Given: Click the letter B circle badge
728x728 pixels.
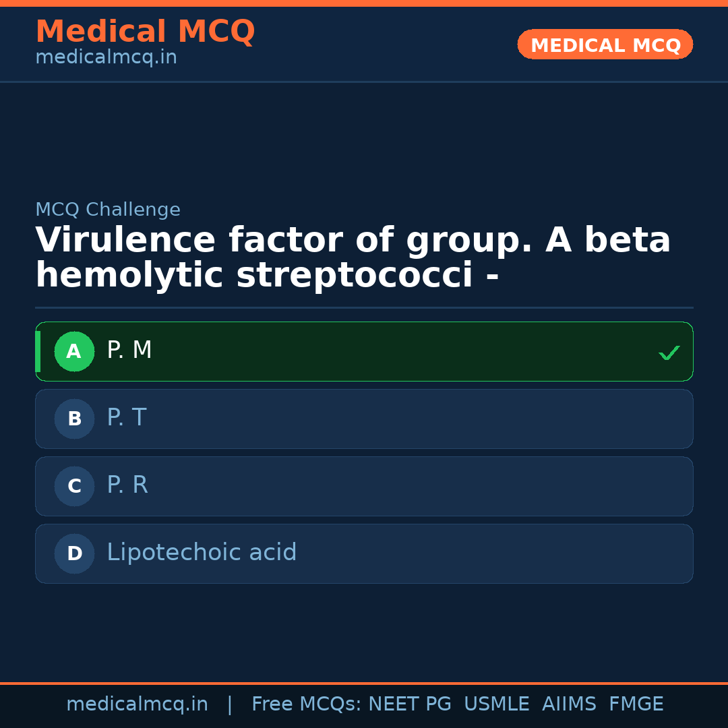Looking at the screenshot, I should (x=74, y=419).
